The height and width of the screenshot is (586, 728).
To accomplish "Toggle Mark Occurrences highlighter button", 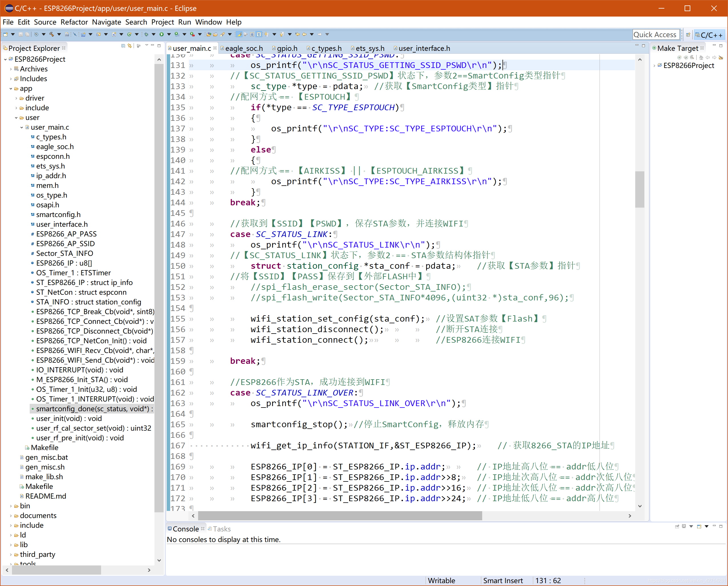I will pyautogui.click(x=239, y=34).
